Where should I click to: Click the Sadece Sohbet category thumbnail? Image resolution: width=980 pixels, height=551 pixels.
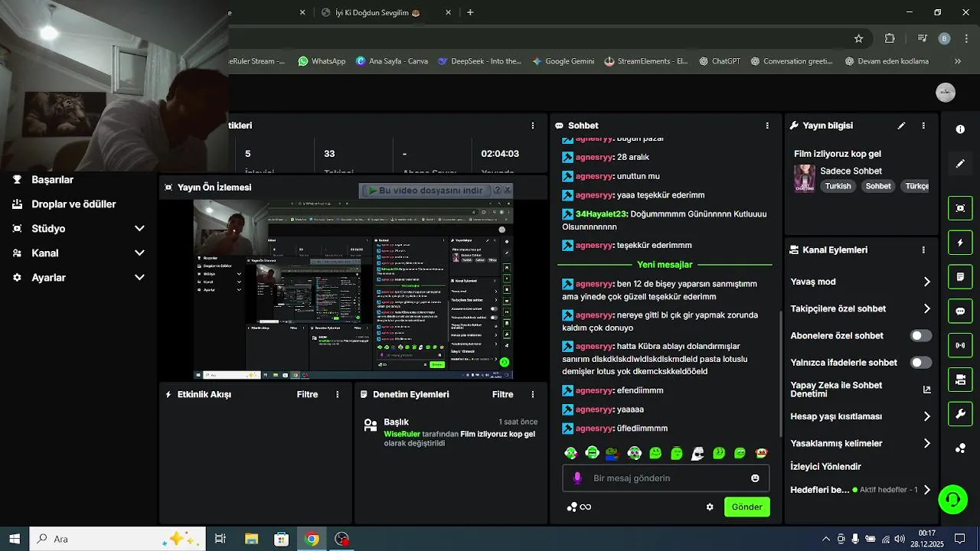tap(804, 178)
